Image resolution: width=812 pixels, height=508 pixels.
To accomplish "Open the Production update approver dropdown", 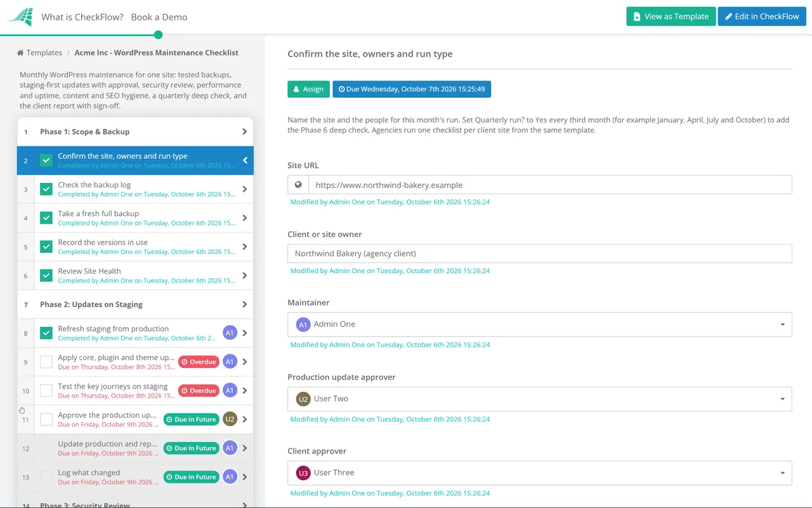I will pos(540,399).
